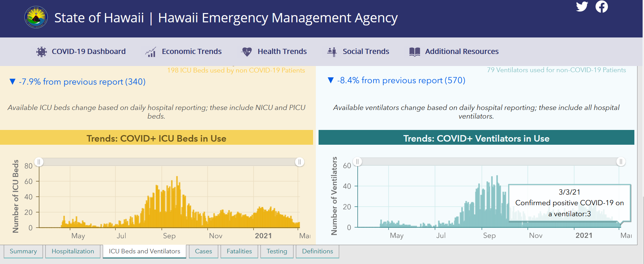Click the virus icon beside COVID-19 Dashboard
The height and width of the screenshot is (264, 644).
click(x=42, y=52)
